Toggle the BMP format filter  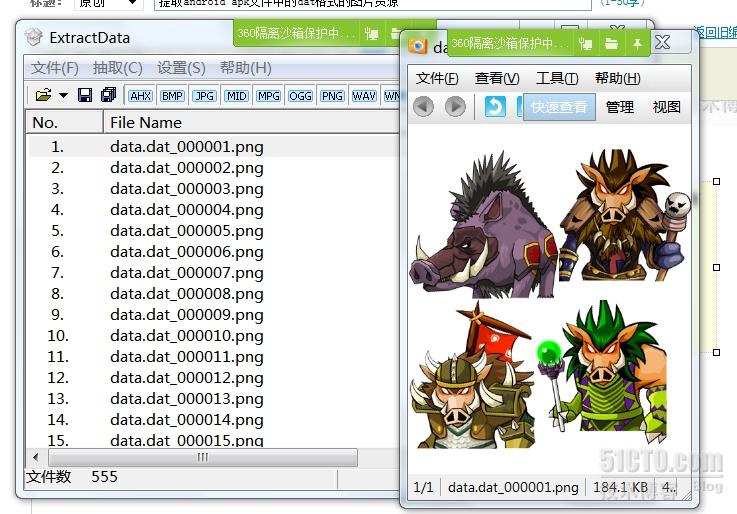(x=172, y=96)
